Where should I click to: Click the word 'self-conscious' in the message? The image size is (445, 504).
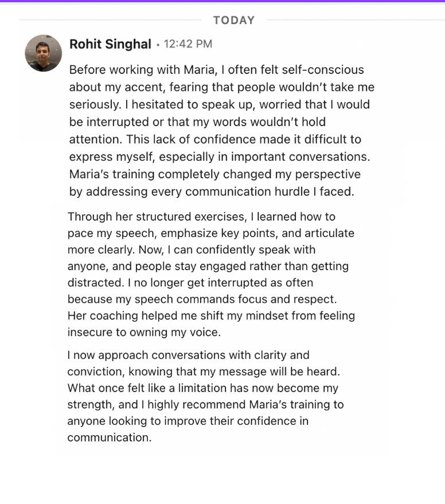[x=323, y=70]
